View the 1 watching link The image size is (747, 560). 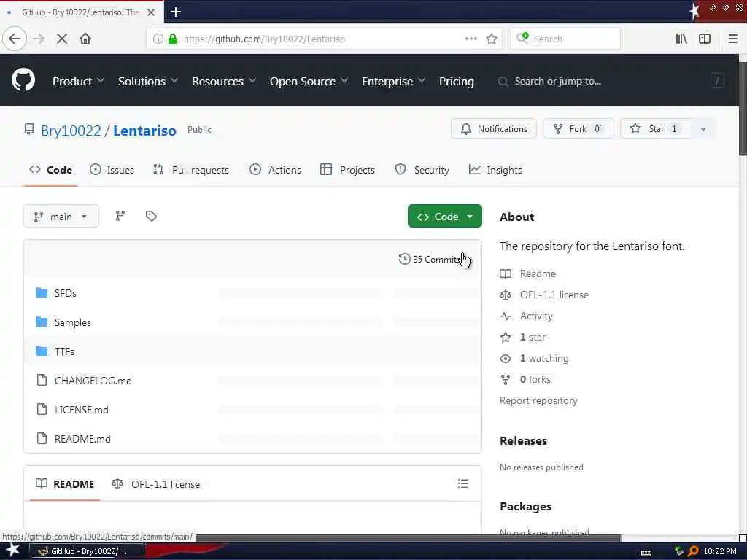tap(544, 358)
